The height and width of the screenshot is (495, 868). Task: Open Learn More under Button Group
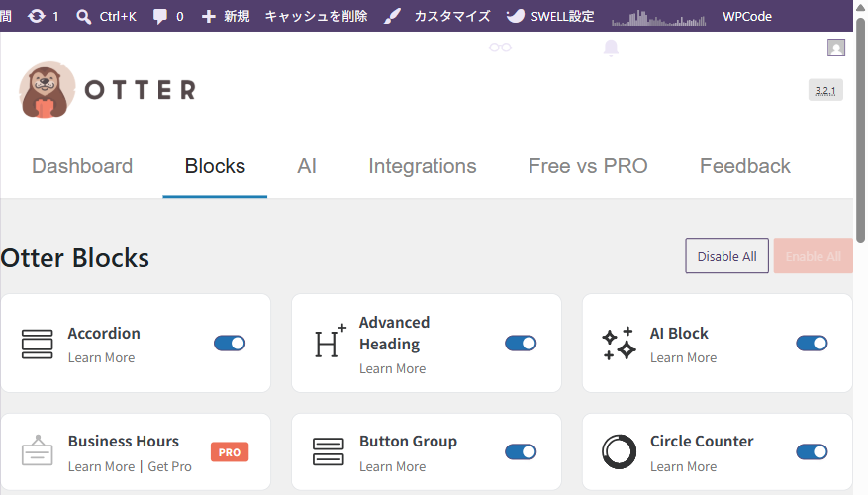393,466
